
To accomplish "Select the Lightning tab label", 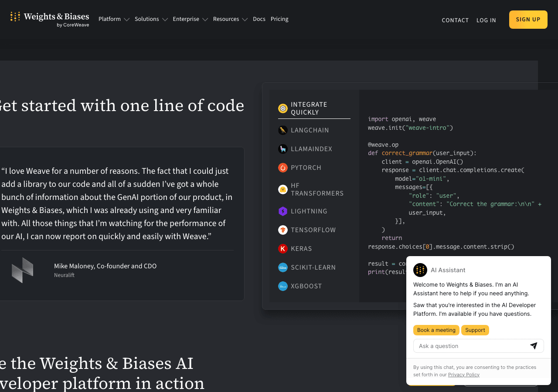I will click(x=309, y=211).
